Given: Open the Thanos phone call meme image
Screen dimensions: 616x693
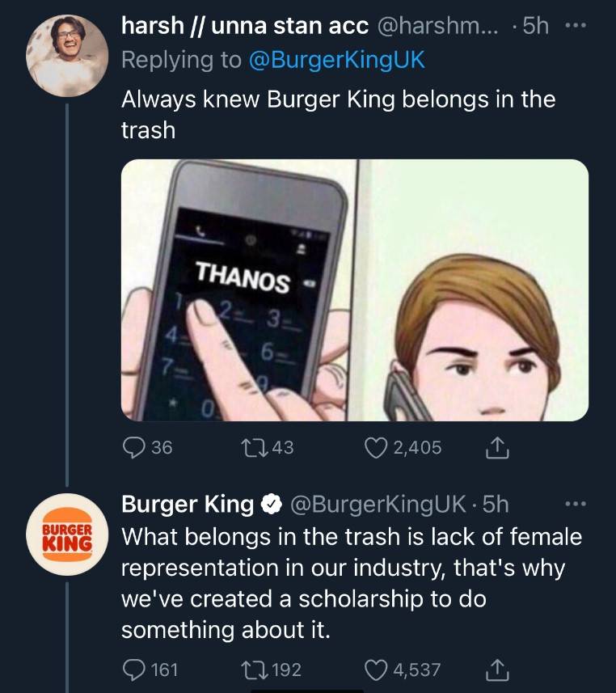Looking at the screenshot, I should tap(354, 289).
